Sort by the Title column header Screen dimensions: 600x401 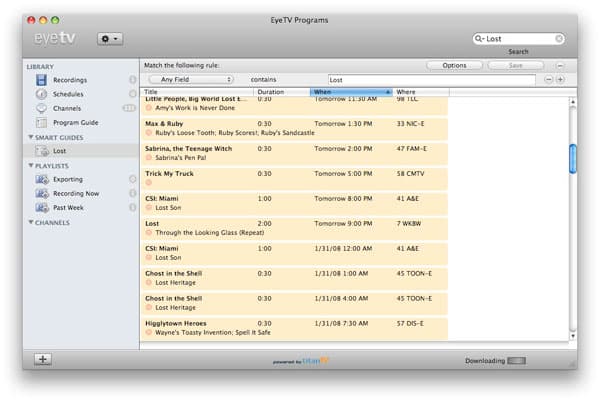(197, 92)
